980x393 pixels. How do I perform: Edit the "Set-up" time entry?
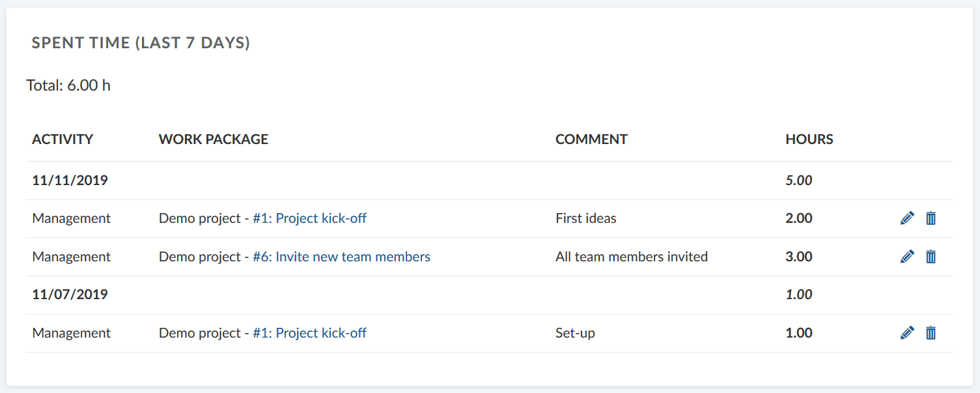click(x=907, y=333)
